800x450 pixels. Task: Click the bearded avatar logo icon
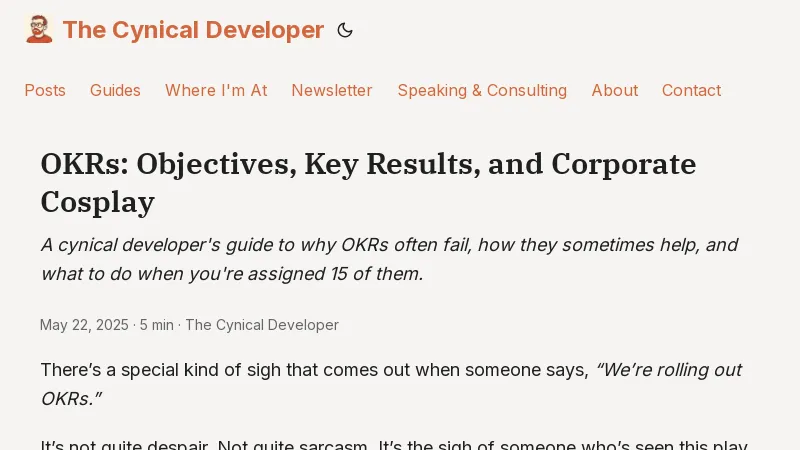pyautogui.click(x=39, y=30)
